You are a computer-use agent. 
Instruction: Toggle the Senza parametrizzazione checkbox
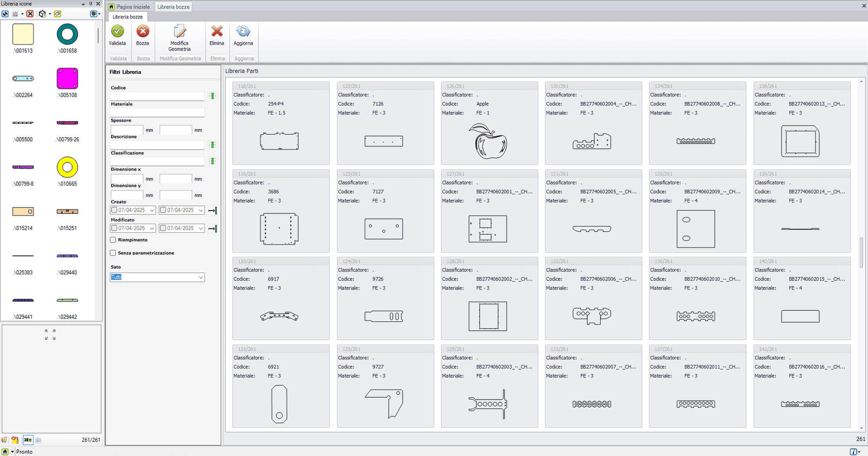(x=113, y=253)
